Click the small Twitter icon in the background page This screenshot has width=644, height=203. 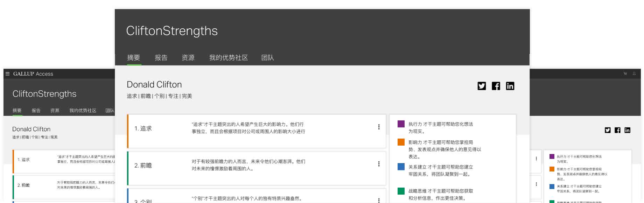[x=608, y=130]
